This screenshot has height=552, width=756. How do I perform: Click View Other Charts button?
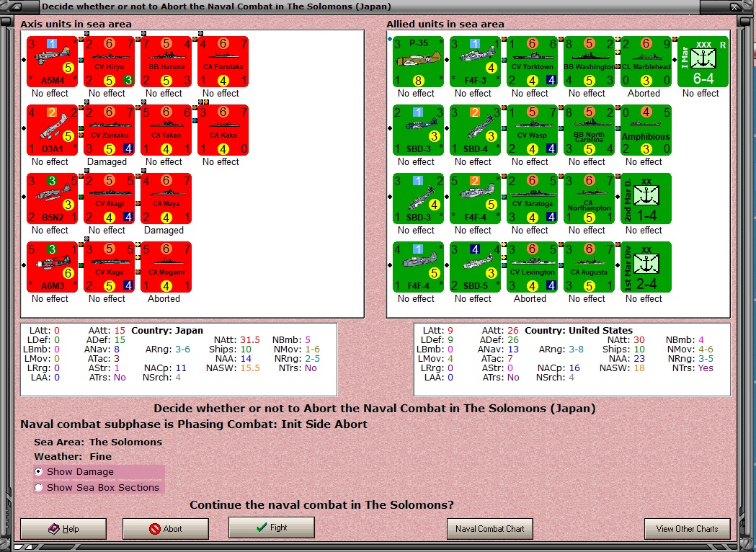pos(687,529)
